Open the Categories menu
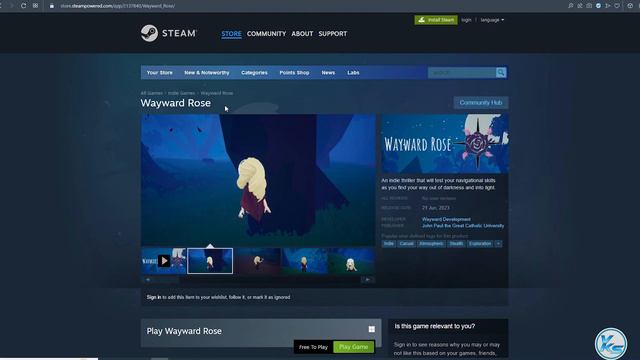640x360 pixels. point(254,73)
